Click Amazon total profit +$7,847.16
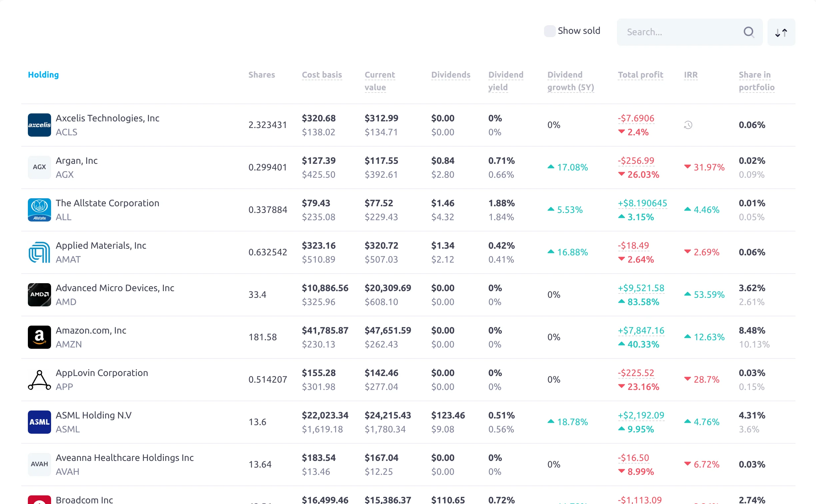The image size is (816, 504). coord(641,330)
